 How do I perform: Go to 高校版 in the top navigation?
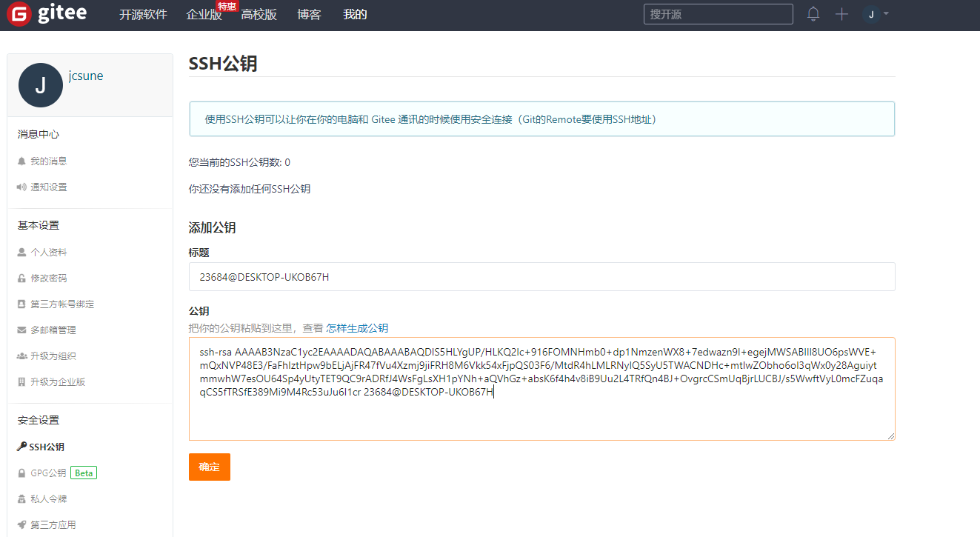pyautogui.click(x=259, y=15)
